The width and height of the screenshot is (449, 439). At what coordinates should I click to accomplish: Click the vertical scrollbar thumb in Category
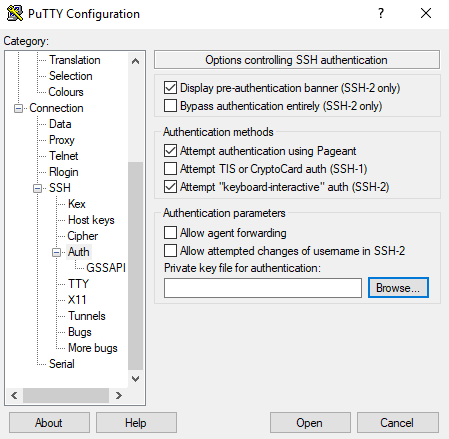[135, 266]
